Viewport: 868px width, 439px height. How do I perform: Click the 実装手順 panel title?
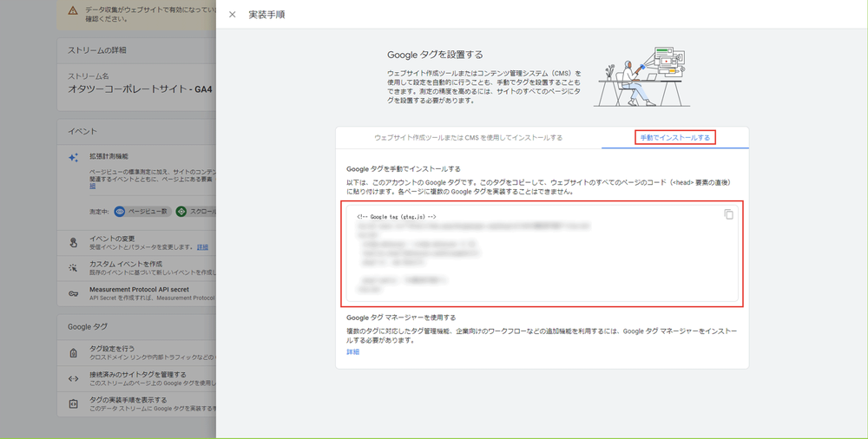266,15
